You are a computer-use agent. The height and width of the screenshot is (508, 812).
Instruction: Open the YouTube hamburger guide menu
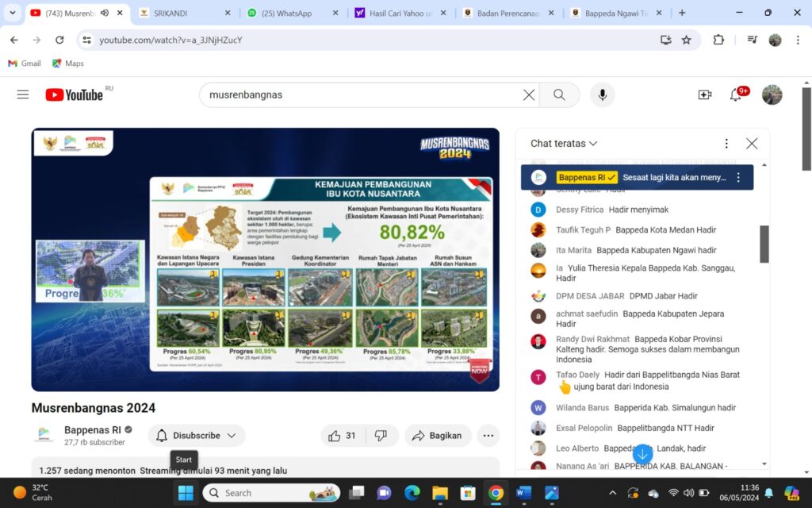[23, 95]
